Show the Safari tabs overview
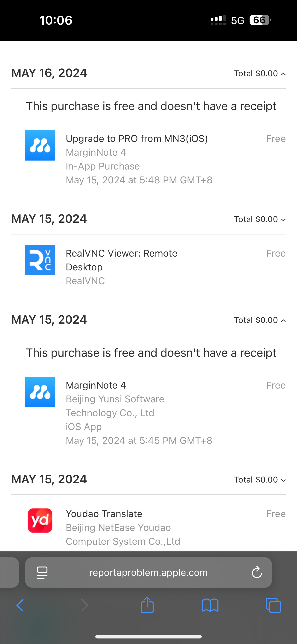This screenshot has width=297, height=644. [x=273, y=605]
